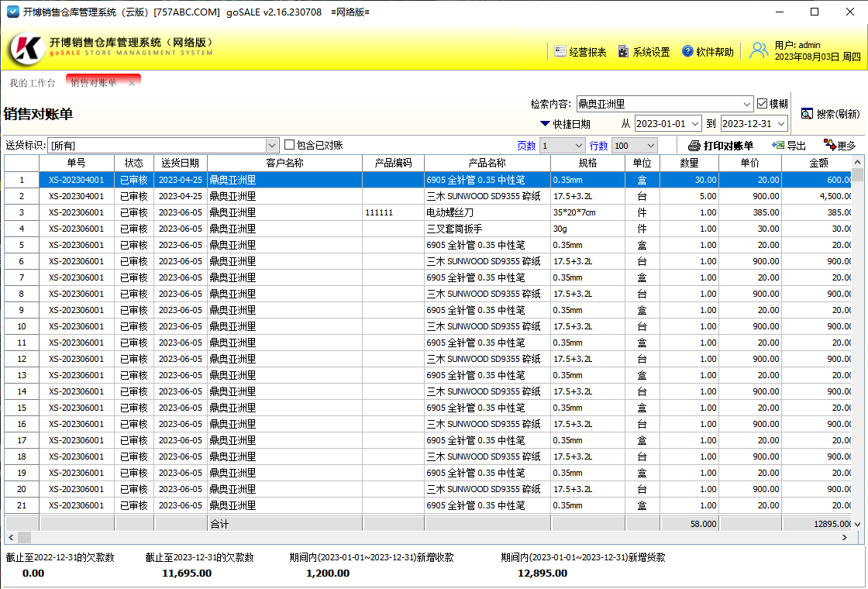This screenshot has width=868, height=589.
Task: Expand the 检索内容 search dropdown
Action: [747, 104]
